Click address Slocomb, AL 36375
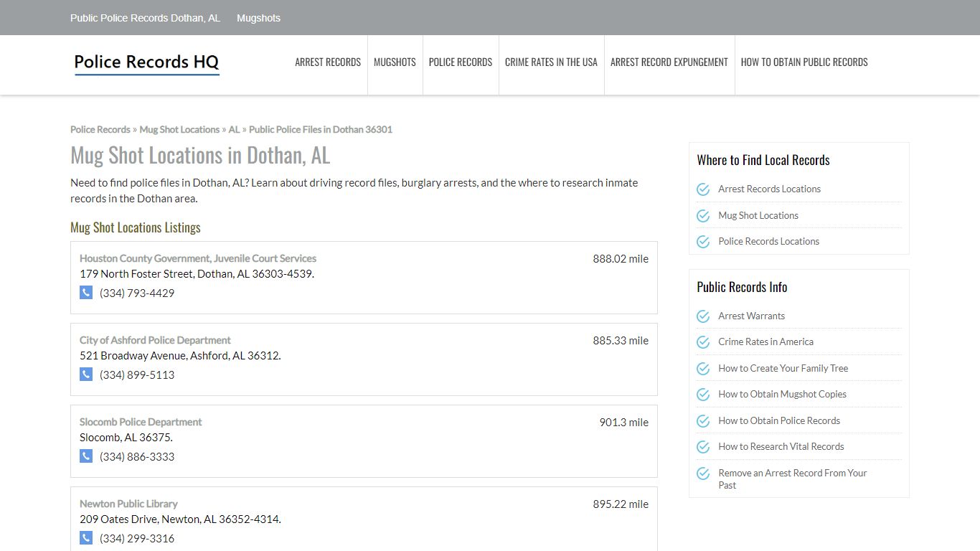 pyautogui.click(x=126, y=438)
